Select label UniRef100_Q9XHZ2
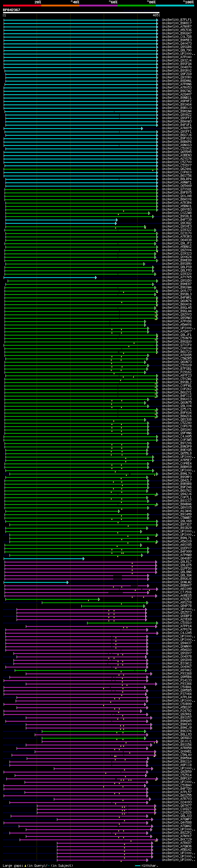 176,115
